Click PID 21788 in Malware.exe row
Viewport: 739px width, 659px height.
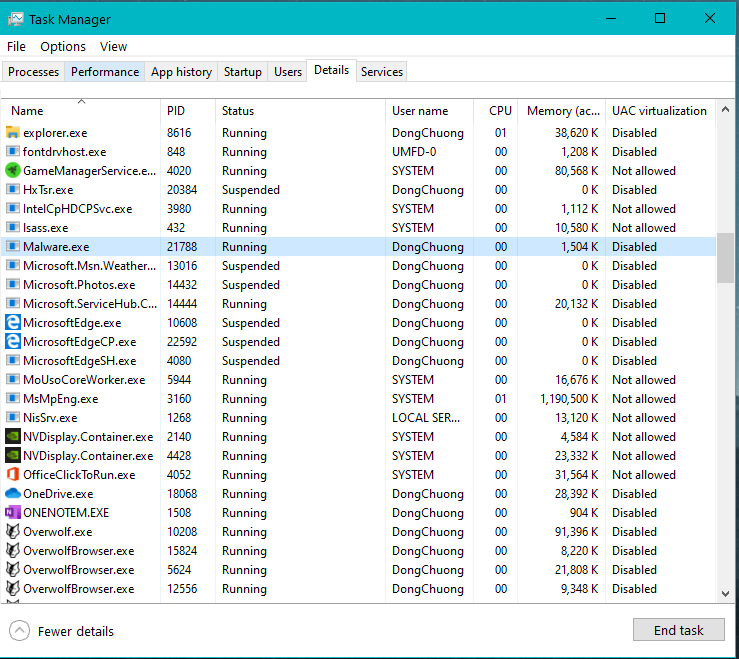point(182,247)
